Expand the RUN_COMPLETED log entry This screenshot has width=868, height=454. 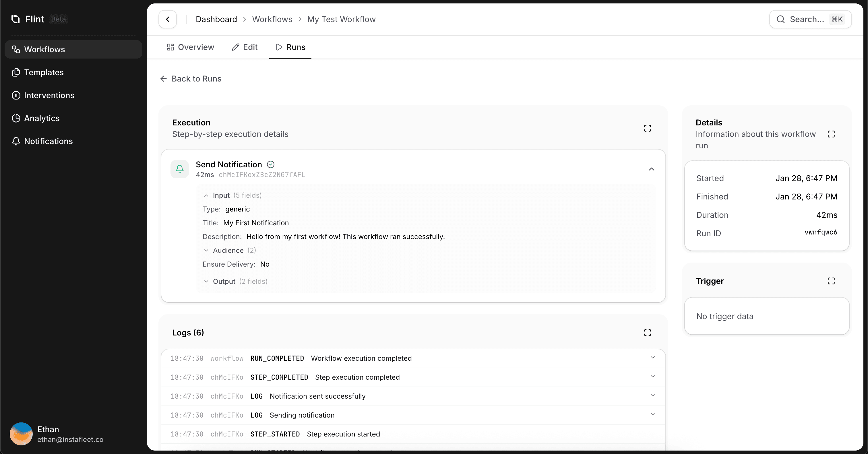coord(653,358)
